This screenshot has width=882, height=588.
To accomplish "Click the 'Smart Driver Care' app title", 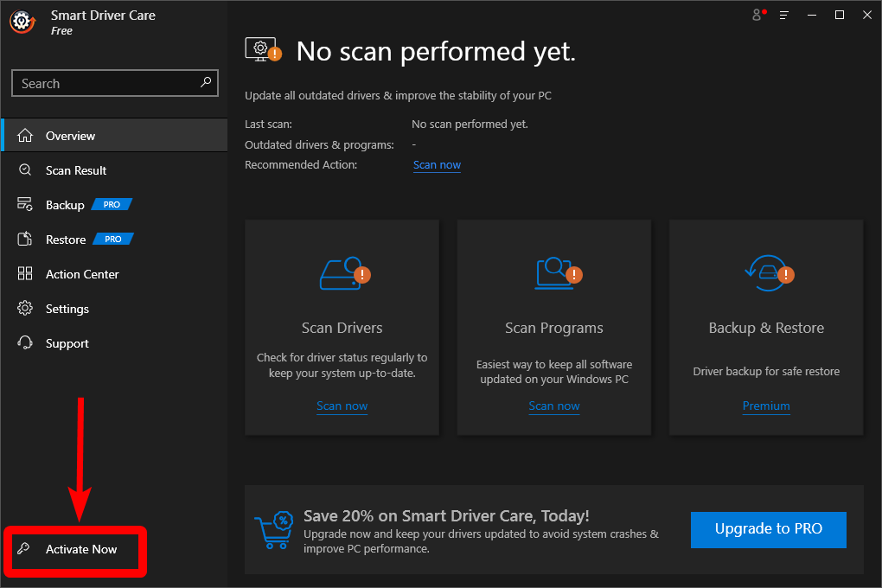I will [x=103, y=16].
